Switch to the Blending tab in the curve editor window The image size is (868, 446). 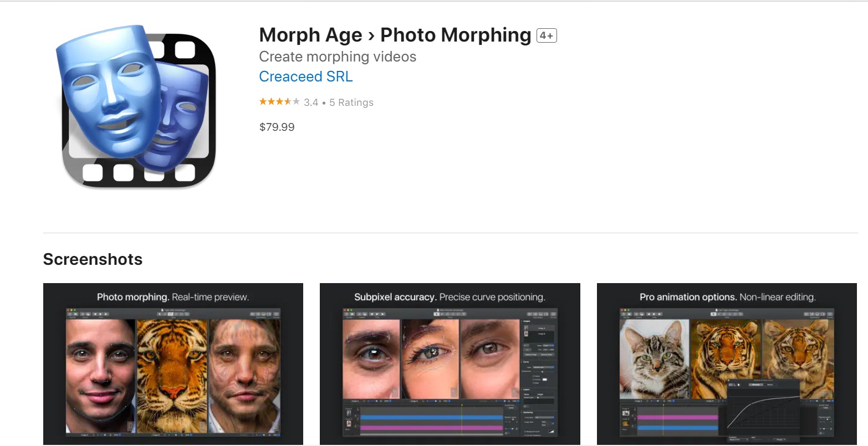click(755, 385)
